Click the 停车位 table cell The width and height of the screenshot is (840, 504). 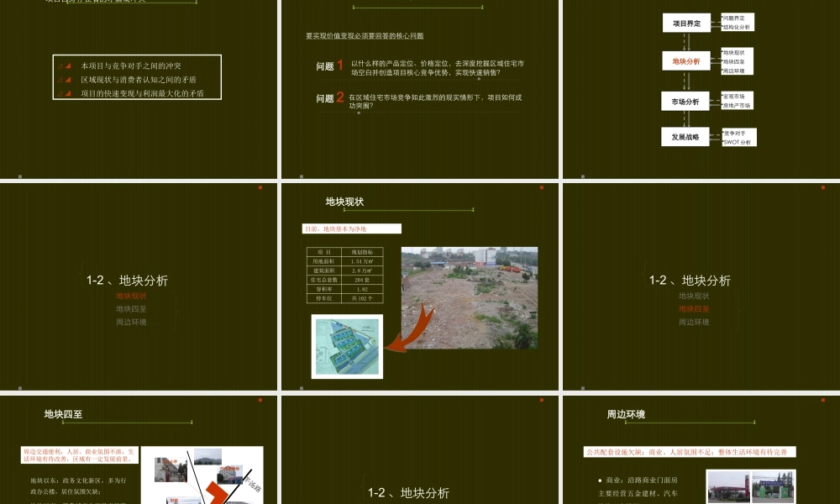click(x=323, y=298)
